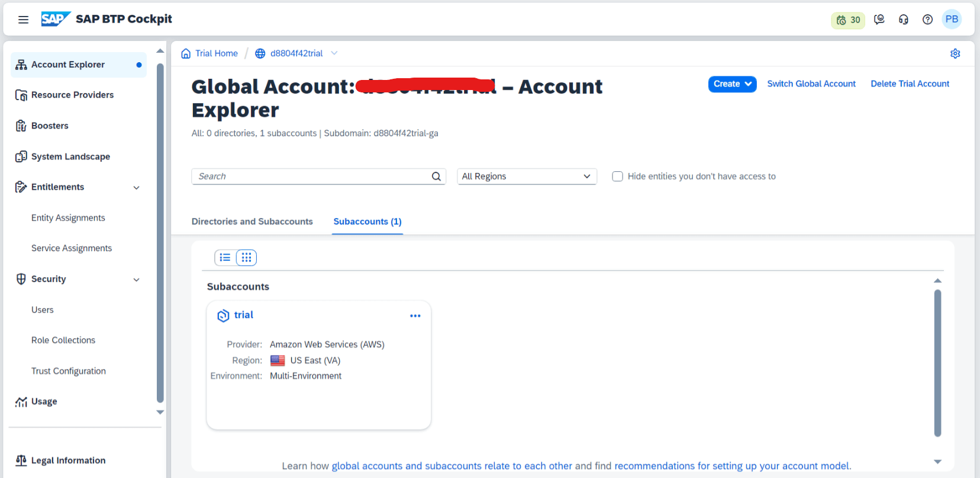980x478 pixels.
Task: Click the headset support icon
Action: [x=903, y=20]
